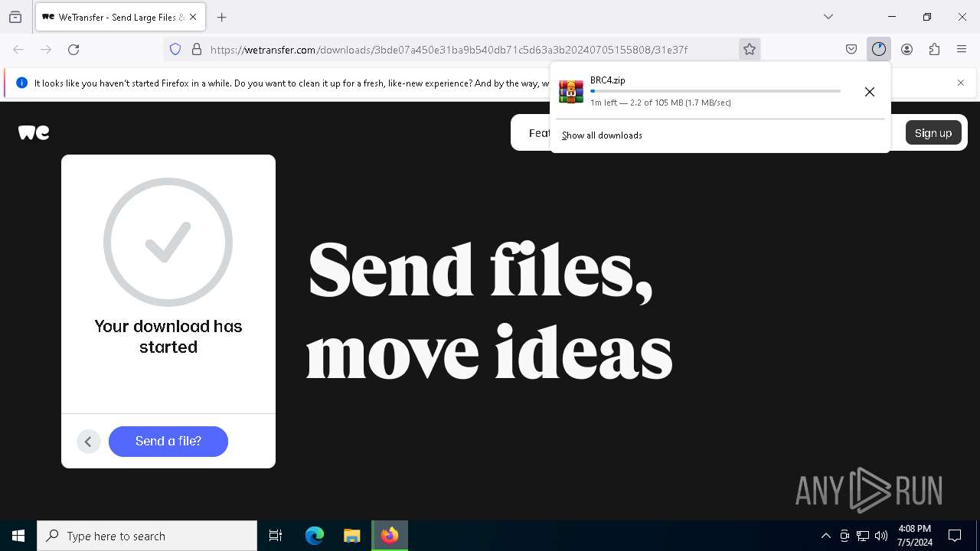Viewport: 980px width, 551px height.
Task: Click Send a file? button
Action: pos(168,442)
